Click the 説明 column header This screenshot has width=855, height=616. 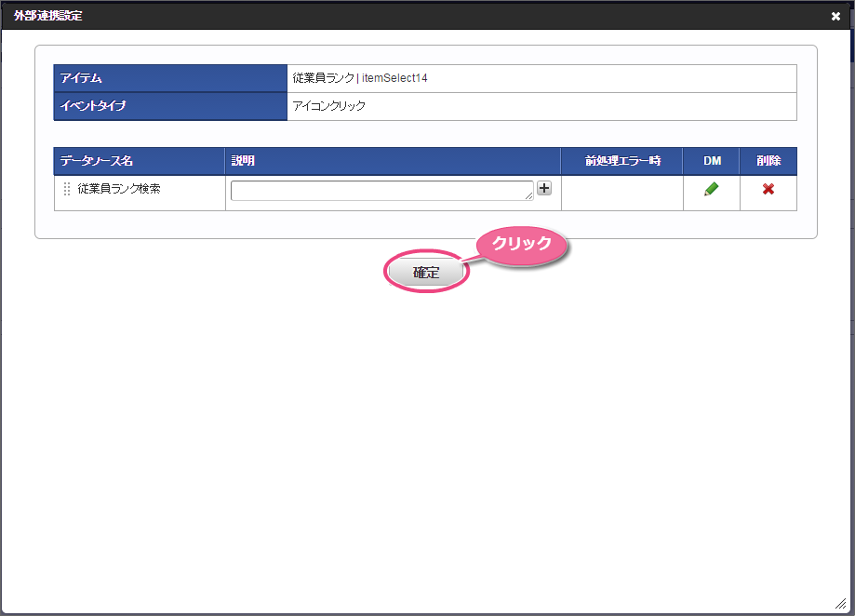[394, 161]
